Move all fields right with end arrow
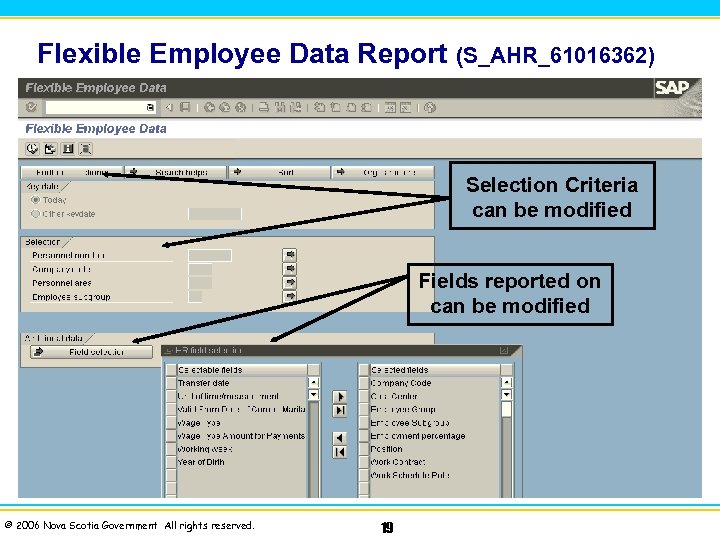Screen dimensions: 720x540 (340, 411)
